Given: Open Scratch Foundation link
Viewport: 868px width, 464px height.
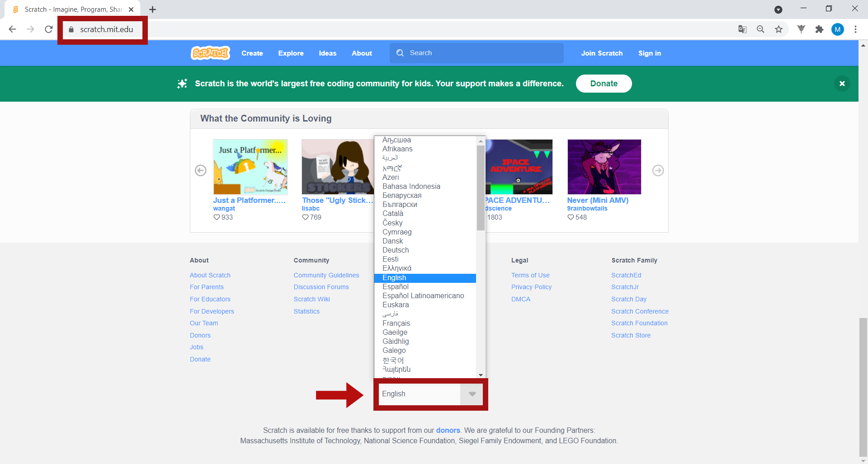Looking at the screenshot, I should pos(639,323).
